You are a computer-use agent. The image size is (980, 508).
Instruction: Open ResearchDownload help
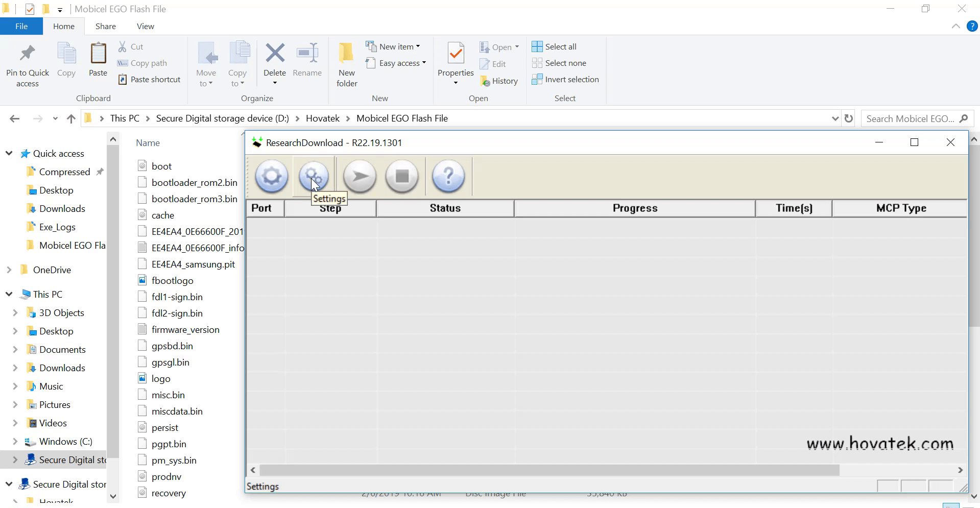448,176
